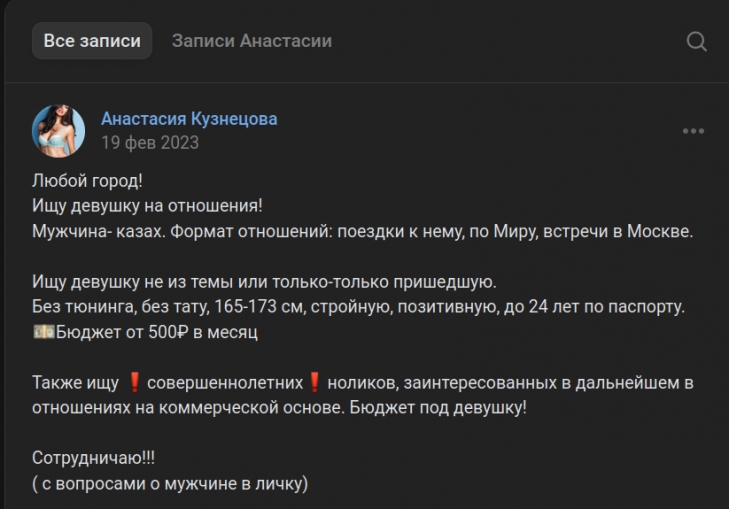Viewport: 729px width, 509px height.
Task: Click the line starting «Без тюнинга, без тату»
Action: pyautogui.click(x=358, y=307)
